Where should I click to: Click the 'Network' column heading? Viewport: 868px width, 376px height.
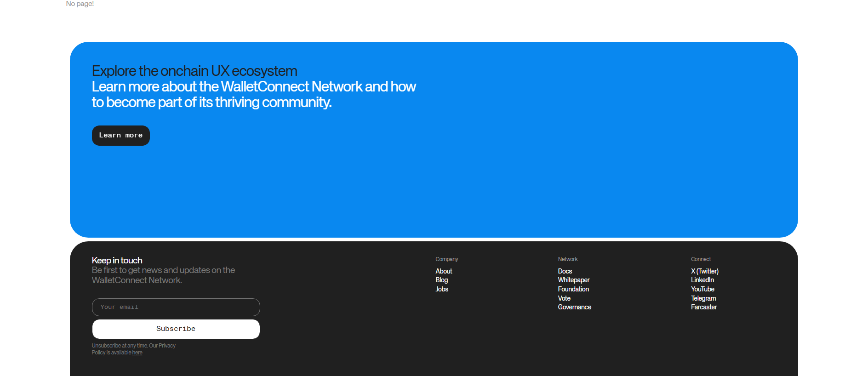coord(568,259)
